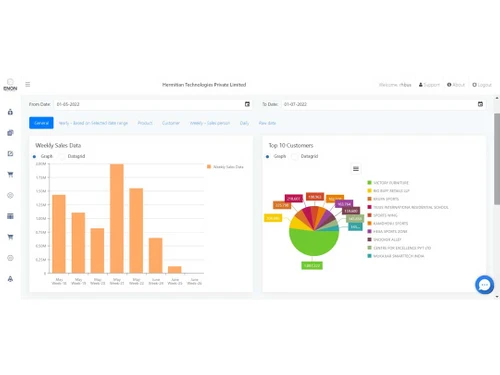Open the table-grid sidebar icon
Viewport: 500px width, 375px height.
(x=10, y=216)
